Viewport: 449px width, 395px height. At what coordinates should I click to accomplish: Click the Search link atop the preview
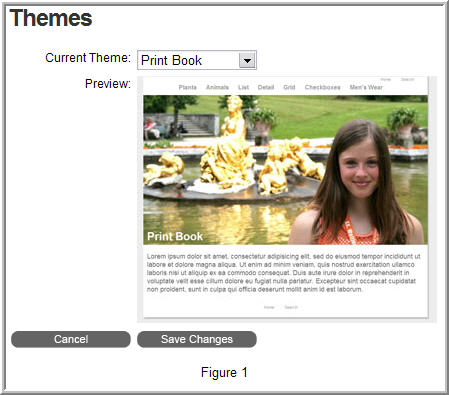(407, 79)
